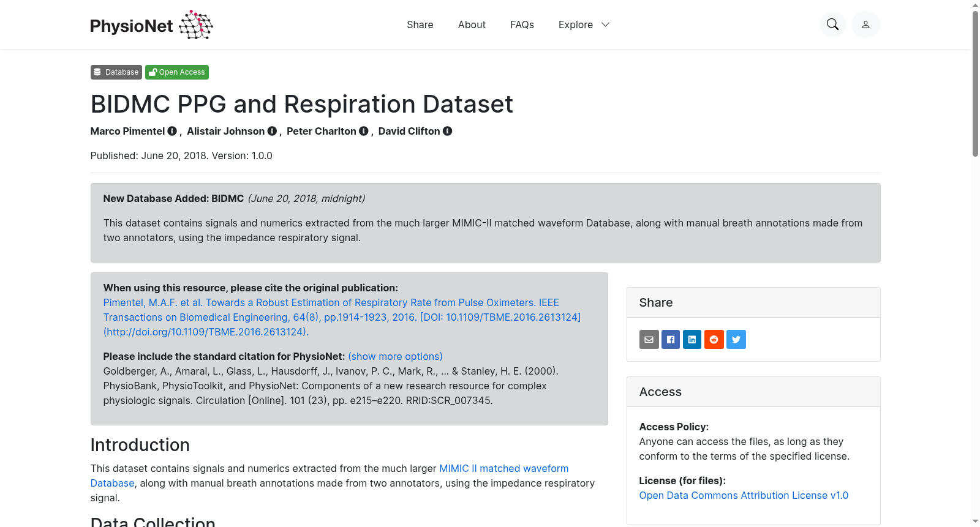This screenshot has height=527, width=980.
Task: Click show more options citation link
Action: [395, 356]
